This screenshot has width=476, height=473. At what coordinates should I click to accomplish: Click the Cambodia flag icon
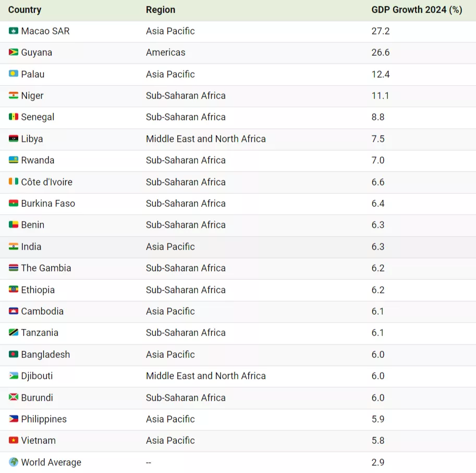coord(14,311)
